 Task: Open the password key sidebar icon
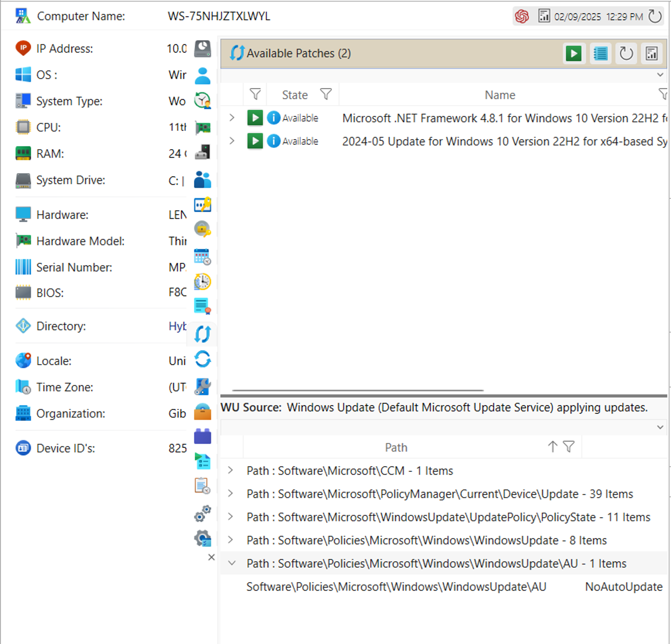[202, 205]
